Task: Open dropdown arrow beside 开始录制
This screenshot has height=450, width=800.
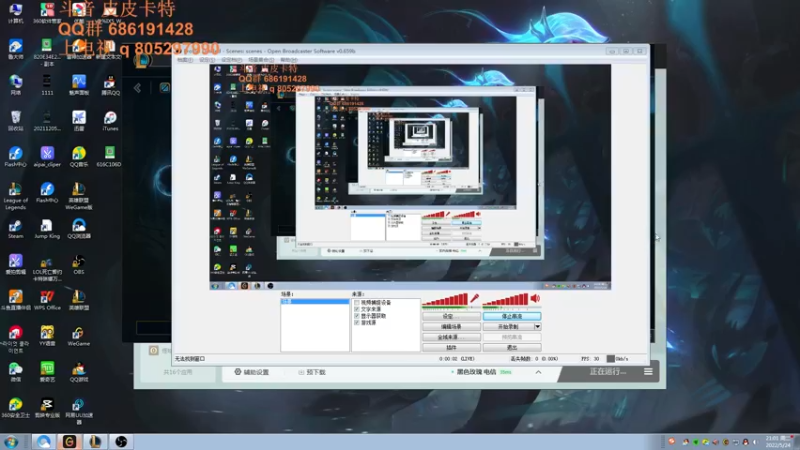Action: [x=537, y=327]
